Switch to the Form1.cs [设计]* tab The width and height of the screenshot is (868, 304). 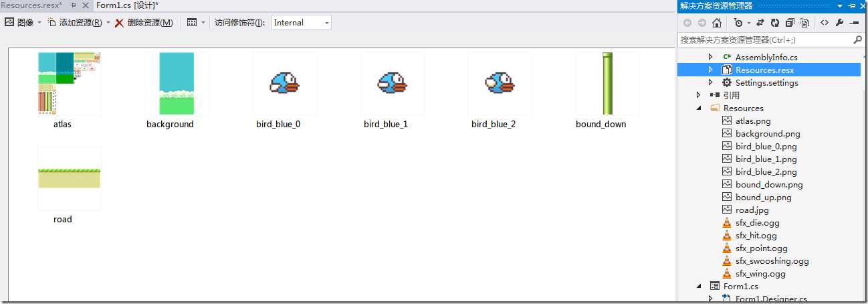pos(128,5)
